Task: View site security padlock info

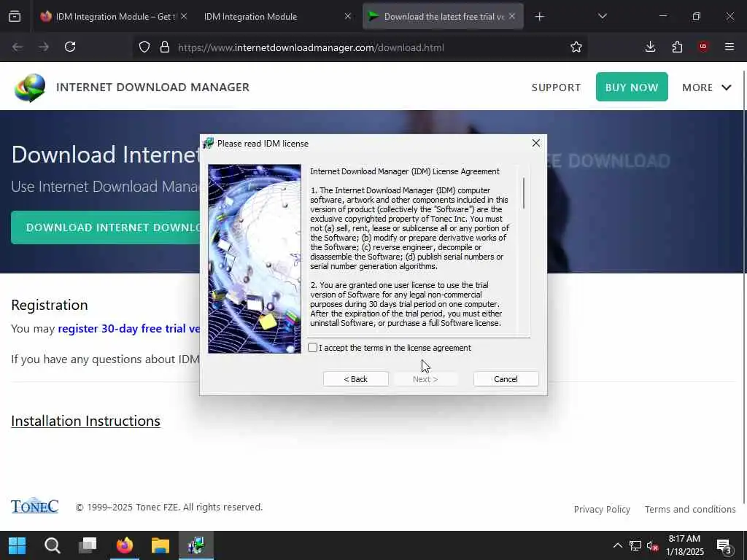Action: [x=165, y=47]
